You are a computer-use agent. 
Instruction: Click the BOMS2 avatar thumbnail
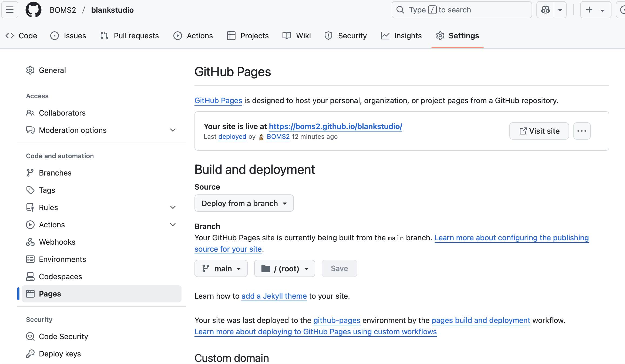tap(261, 137)
